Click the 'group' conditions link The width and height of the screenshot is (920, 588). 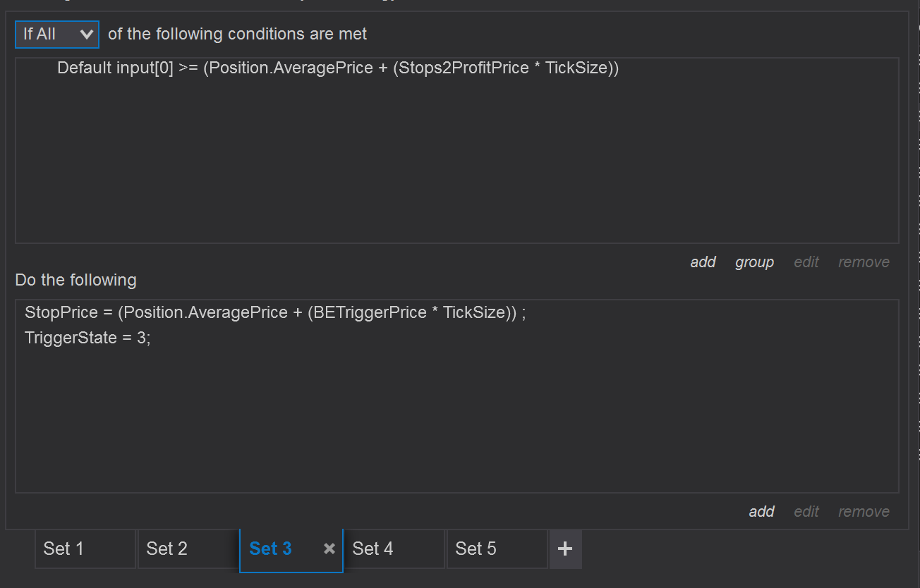pyautogui.click(x=754, y=262)
